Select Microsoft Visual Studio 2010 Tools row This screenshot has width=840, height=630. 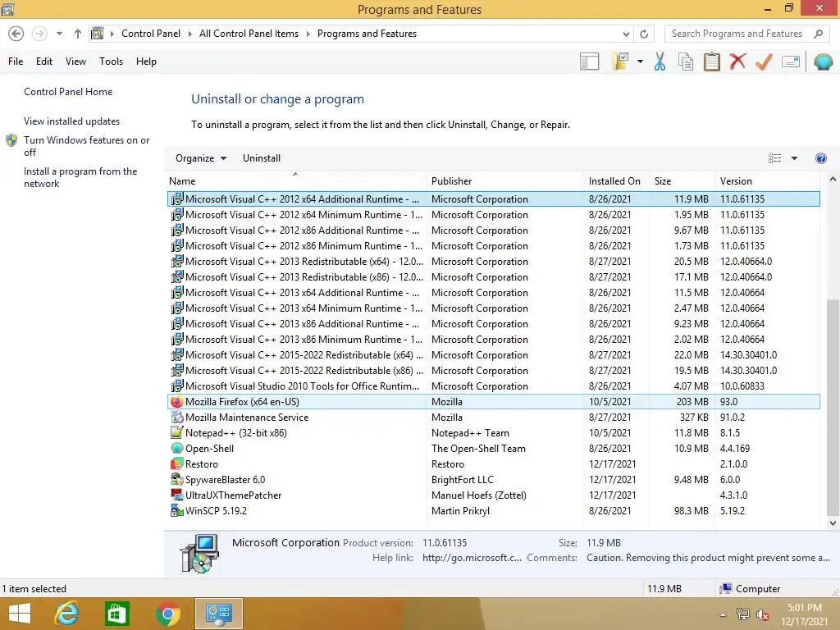494,386
